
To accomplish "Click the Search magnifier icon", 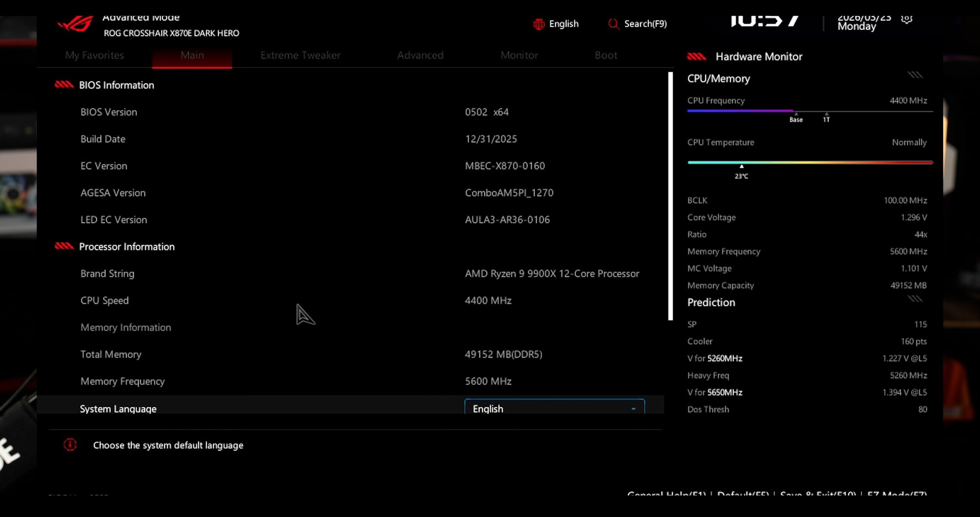I will (x=613, y=24).
